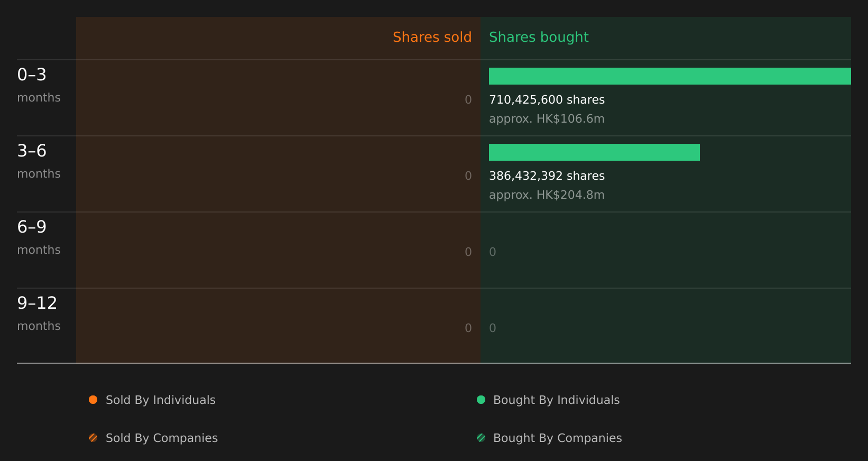Click the 3–6 months shares sold zero
Screen dimensions: 868x461
point(468,176)
